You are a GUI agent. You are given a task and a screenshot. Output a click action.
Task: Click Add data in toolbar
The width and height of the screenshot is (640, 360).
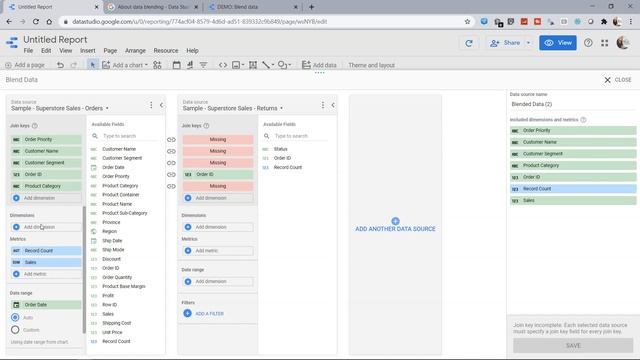319,65
